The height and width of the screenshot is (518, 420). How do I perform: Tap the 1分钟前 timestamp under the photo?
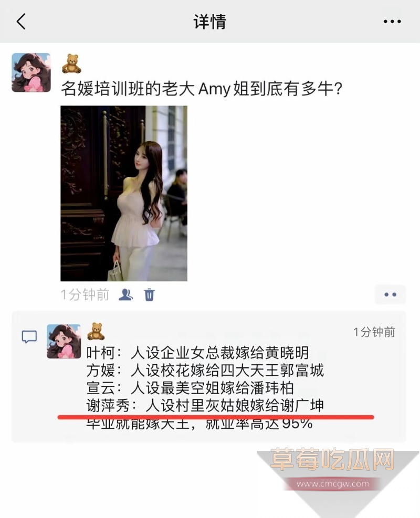click(x=85, y=294)
